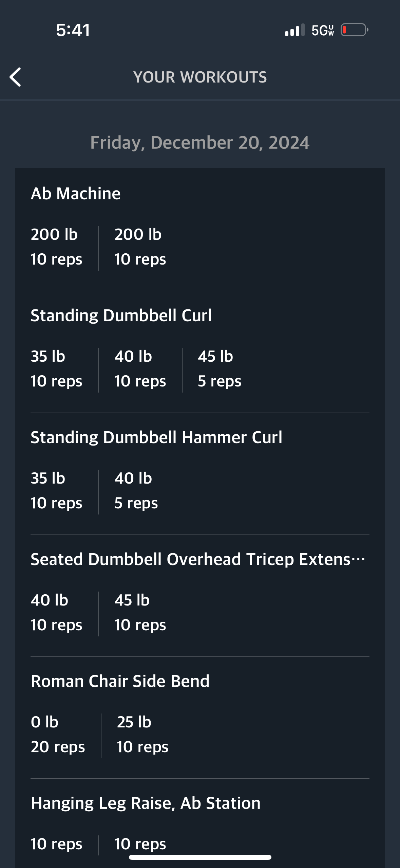Tap the cellular signal bars icon

coord(294,30)
